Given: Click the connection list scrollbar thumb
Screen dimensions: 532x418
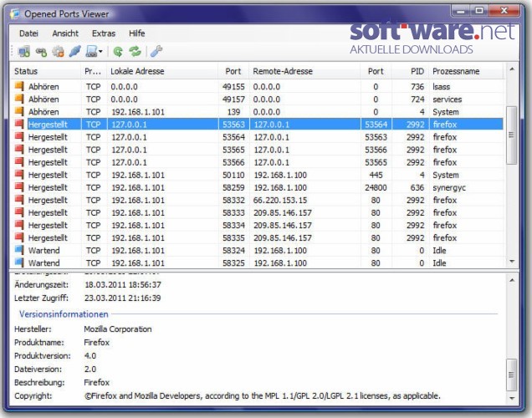Looking at the screenshot, I should [x=511, y=135].
